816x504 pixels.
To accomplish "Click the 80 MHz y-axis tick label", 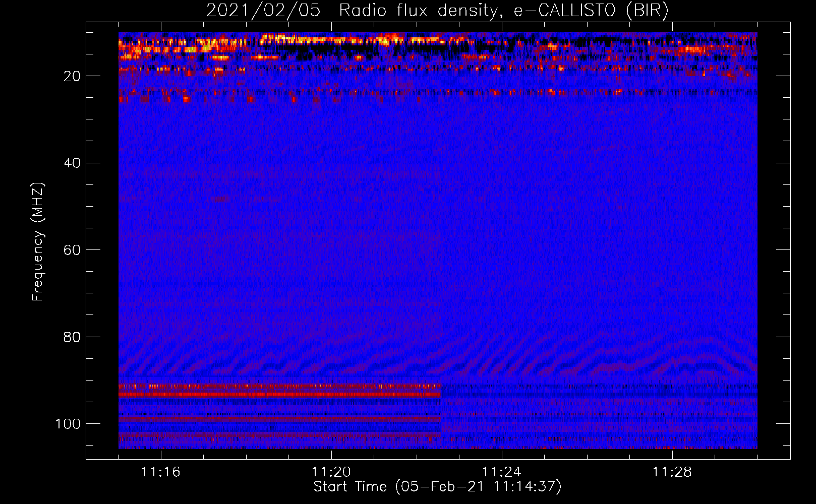I will point(72,337).
